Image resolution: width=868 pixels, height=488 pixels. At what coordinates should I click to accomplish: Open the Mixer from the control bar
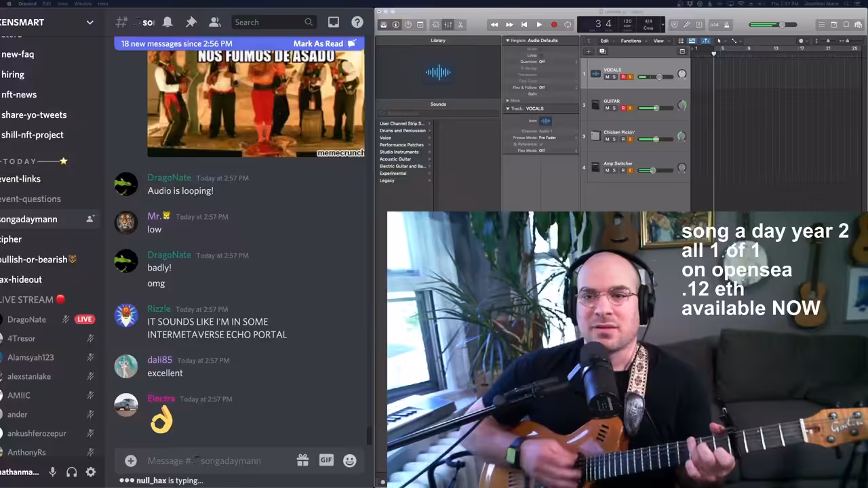pos(448,24)
